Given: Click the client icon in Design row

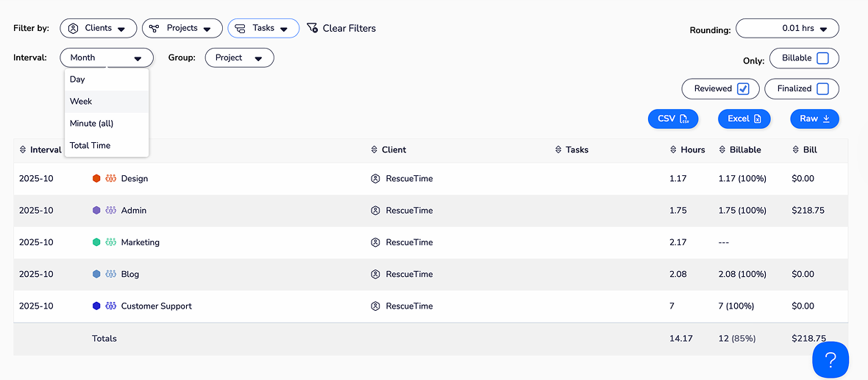Looking at the screenshot, I should (x=375, y=179).
